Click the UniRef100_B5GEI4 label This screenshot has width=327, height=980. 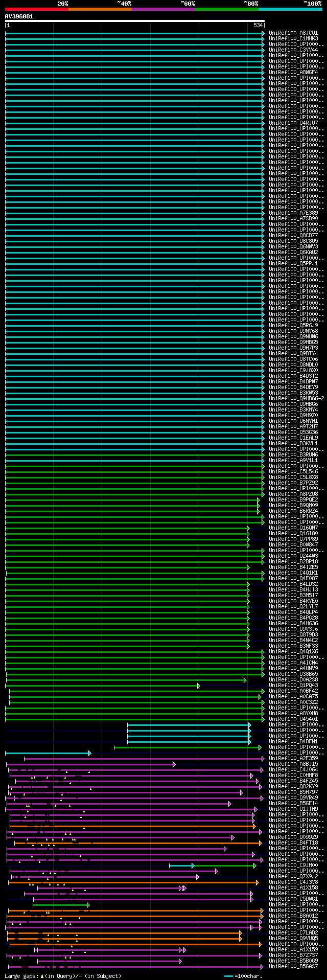pyautogui.click(x=293, y=803)
